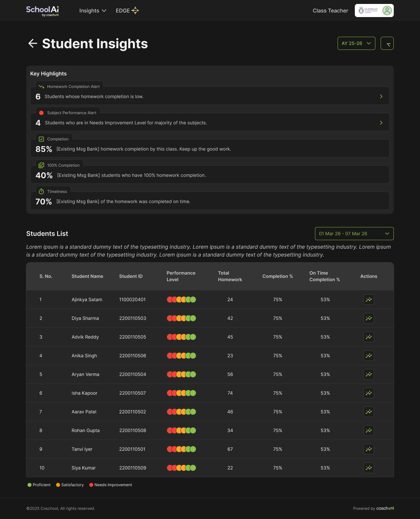Screen dimensions: 420x519
Task: View insights chart icon for Anika Singh
Action: (x=369, y=356)
